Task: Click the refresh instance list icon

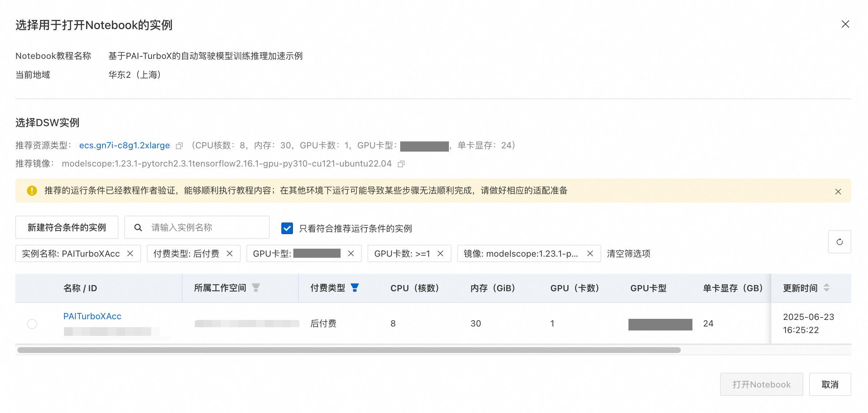Action: point(839,242)
